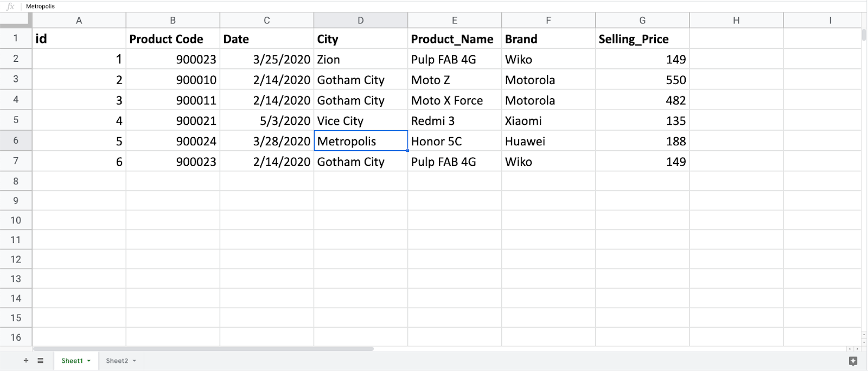Click the vertical scroll down arrow
Screen dimensions: 868x371
(x=864, y=342)
